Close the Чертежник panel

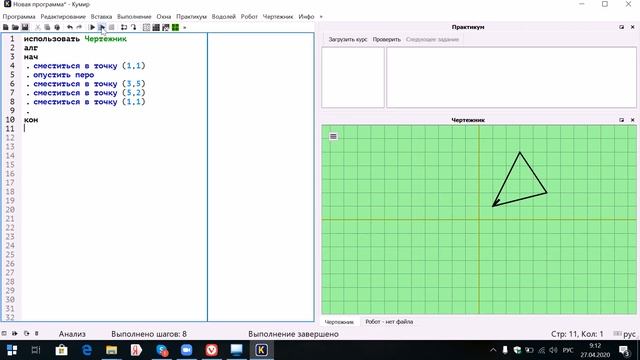pyautogui.click(x=633, y=120)
